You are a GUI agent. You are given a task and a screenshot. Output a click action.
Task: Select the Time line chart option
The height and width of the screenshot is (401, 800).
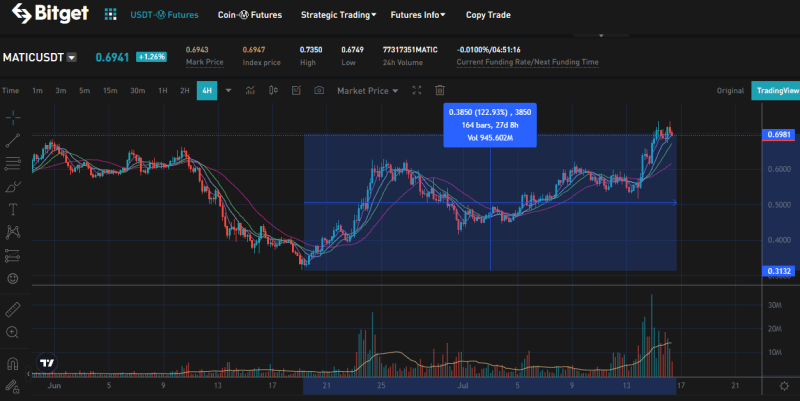[x=10, y=90]
